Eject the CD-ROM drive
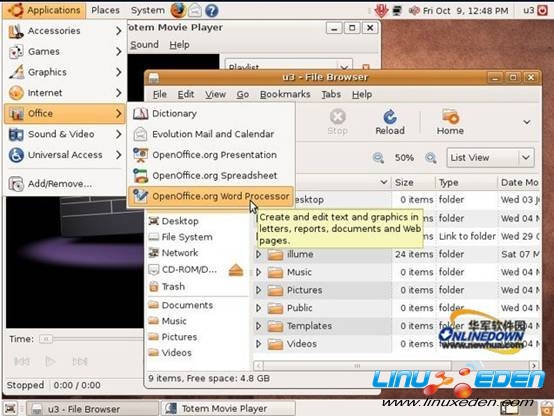Viewport: 554px width, 416px height. tap(236, 270)
